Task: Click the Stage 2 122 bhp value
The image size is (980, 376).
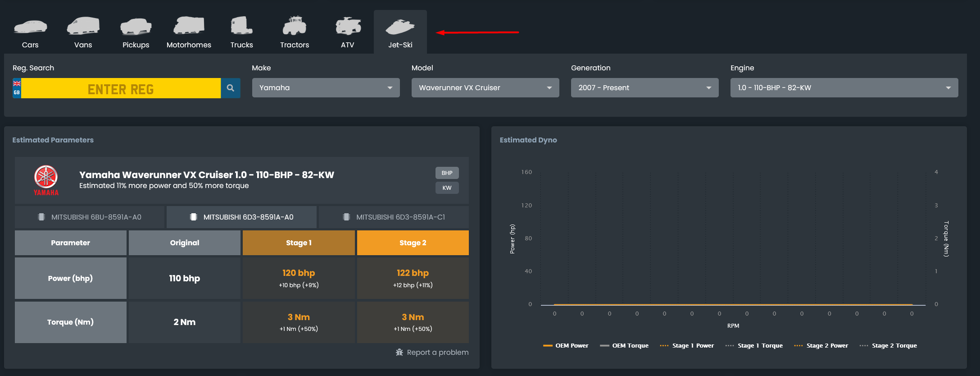Action: [x=413, y=273]
